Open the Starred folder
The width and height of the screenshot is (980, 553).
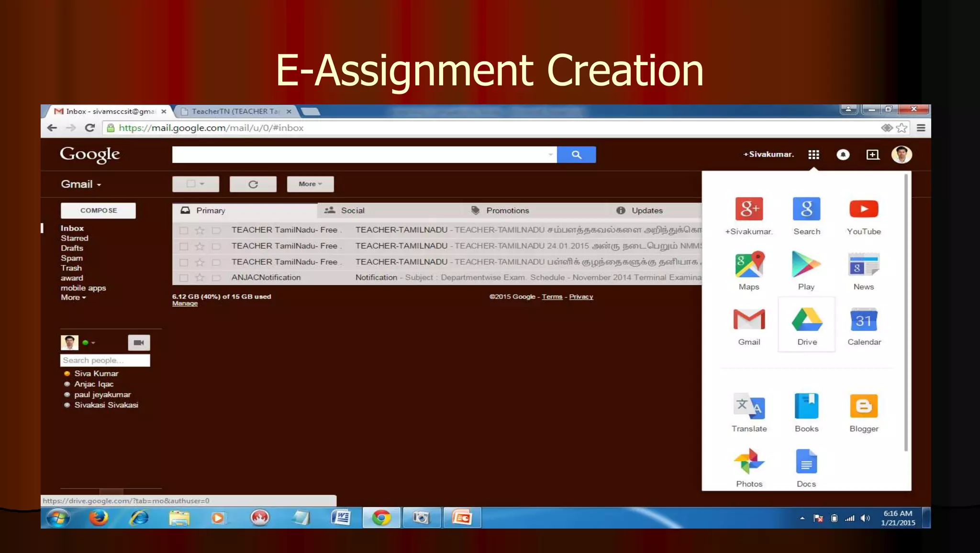pyautogui.click(x=75, y=238)
